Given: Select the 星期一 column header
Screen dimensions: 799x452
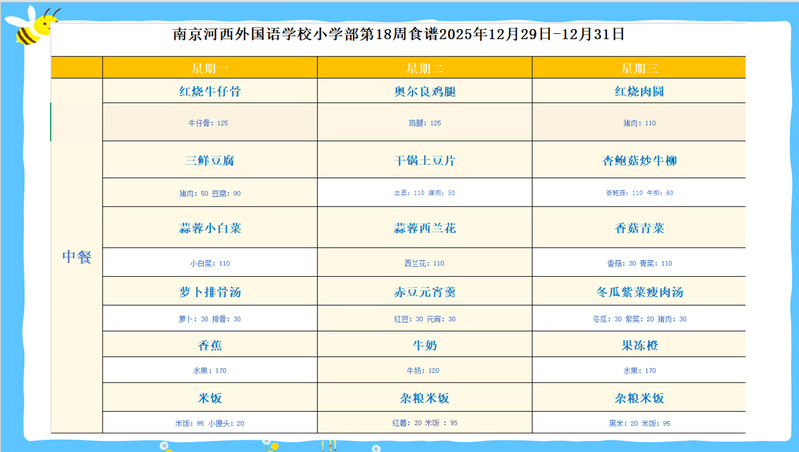Looking at the screenshot, I should [x=210, y=67].
